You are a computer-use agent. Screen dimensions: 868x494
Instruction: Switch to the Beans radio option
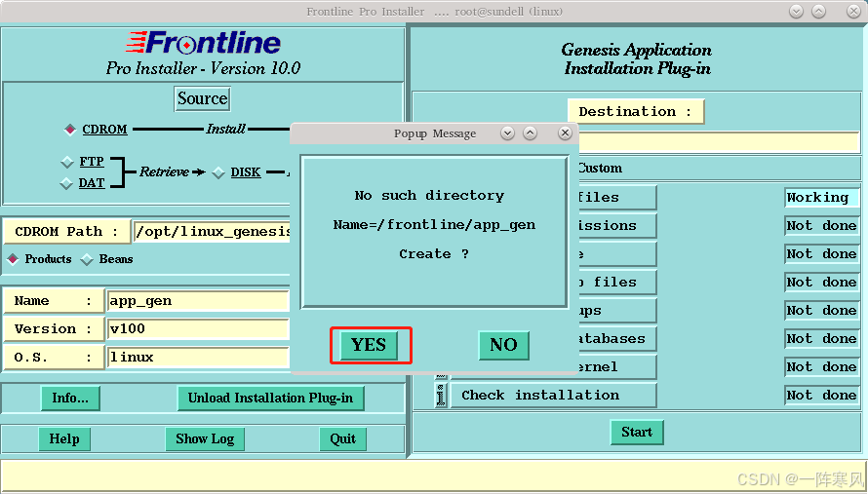(x=87, y=259)
